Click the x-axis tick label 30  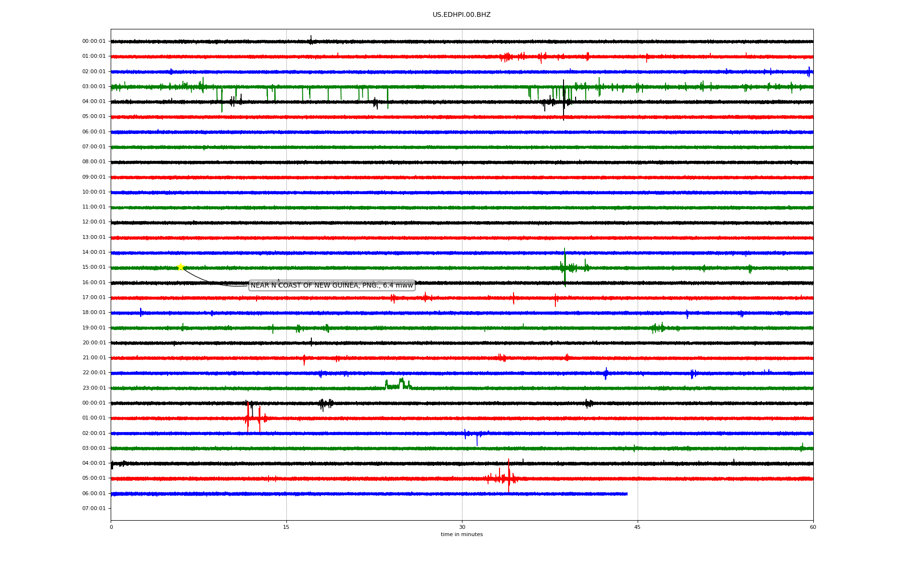pos(462,527)
